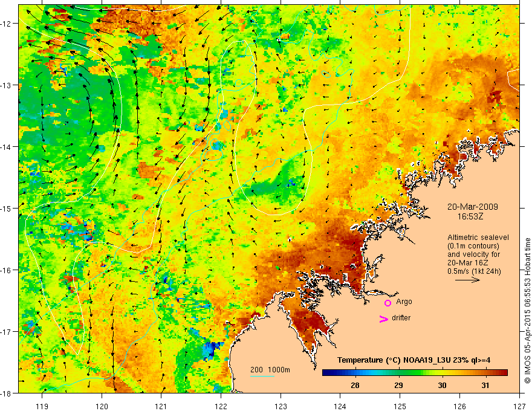The height and width of the screenshot is (411, 532).
Task: Click colorbar tick label 31
Action: tap(485, 386)
